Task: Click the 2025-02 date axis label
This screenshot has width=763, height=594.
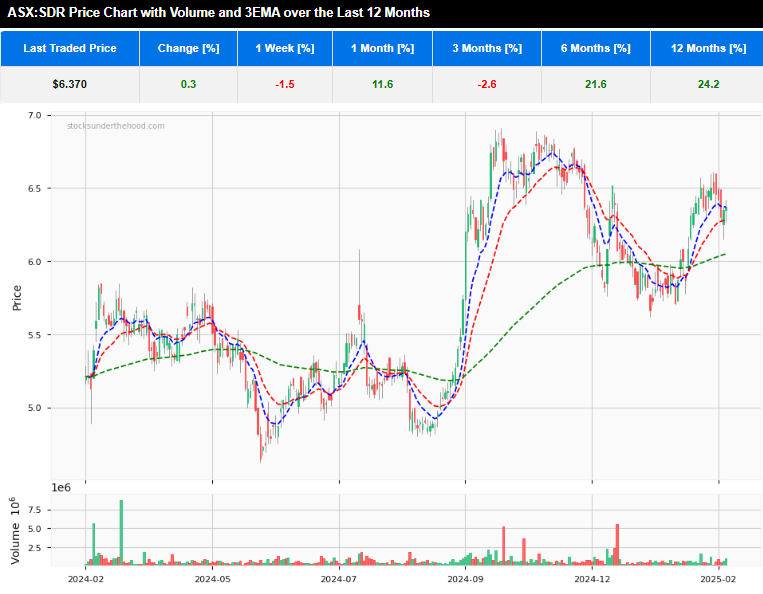Action: click(718, 579)
